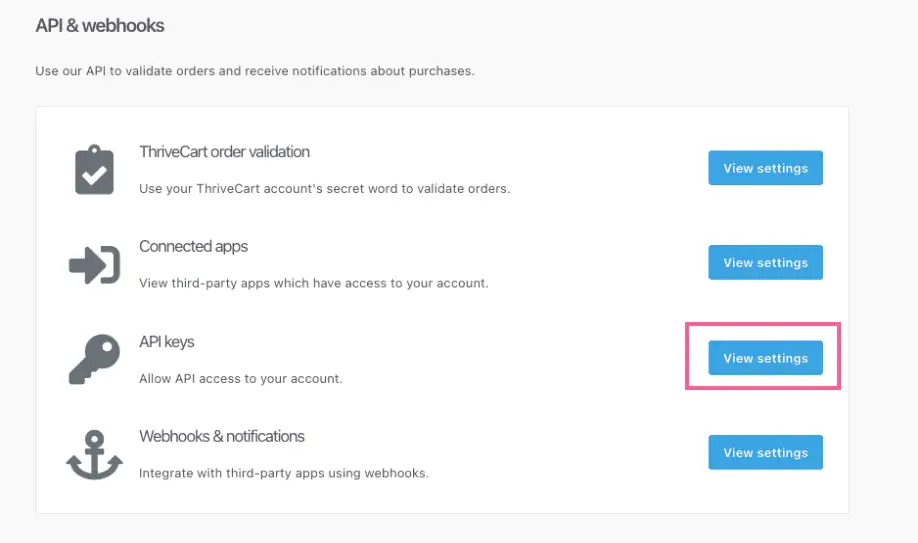Click the pink highlight border around API keys button
Screen dimensions: 918x543
[763, 323]
